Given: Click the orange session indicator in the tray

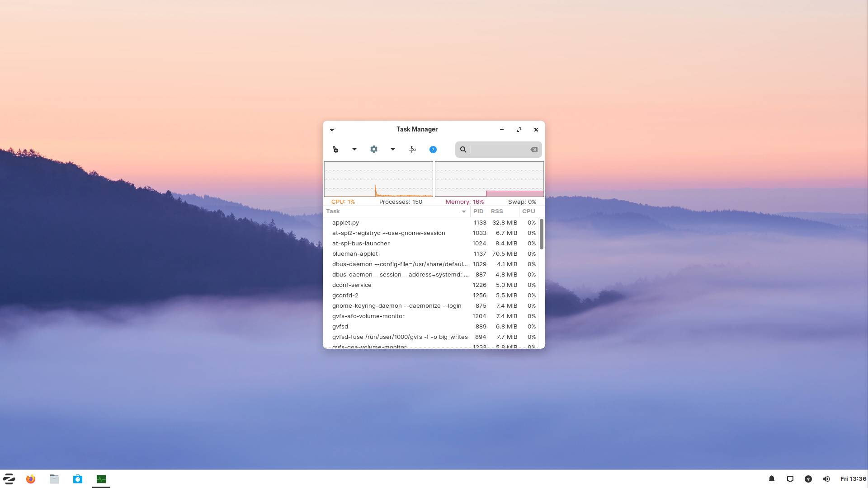Looking at the screenshot, I should pos(808,479).
